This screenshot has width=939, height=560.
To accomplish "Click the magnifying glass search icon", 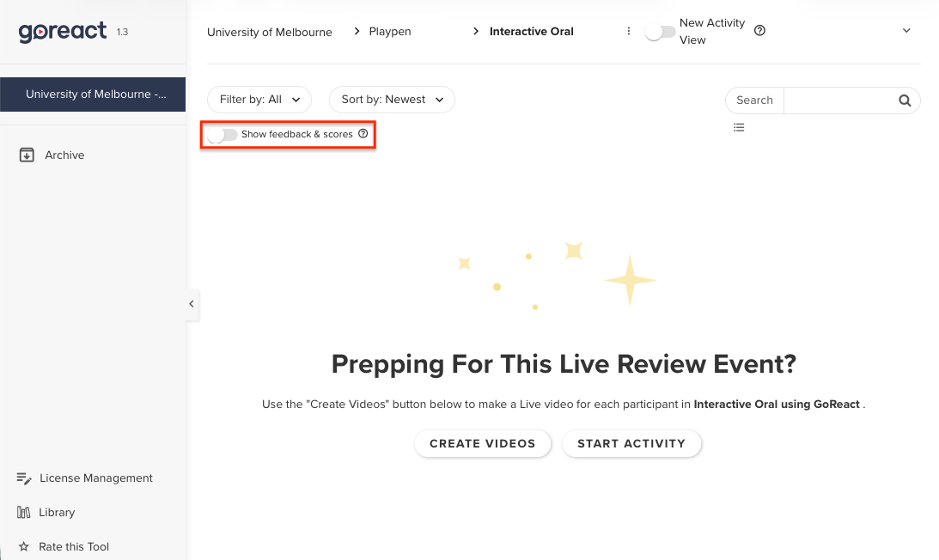I will (905, 100).
